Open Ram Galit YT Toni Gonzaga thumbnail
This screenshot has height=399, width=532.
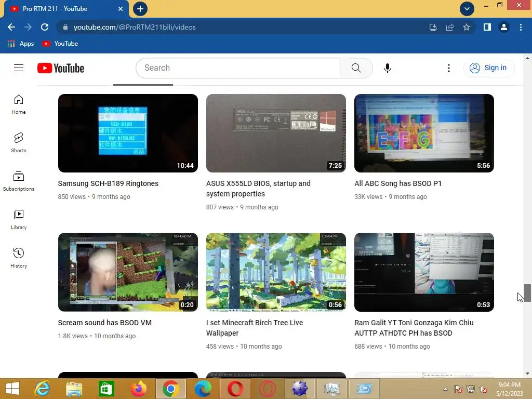pyautogui.click(x=424, y=272)
